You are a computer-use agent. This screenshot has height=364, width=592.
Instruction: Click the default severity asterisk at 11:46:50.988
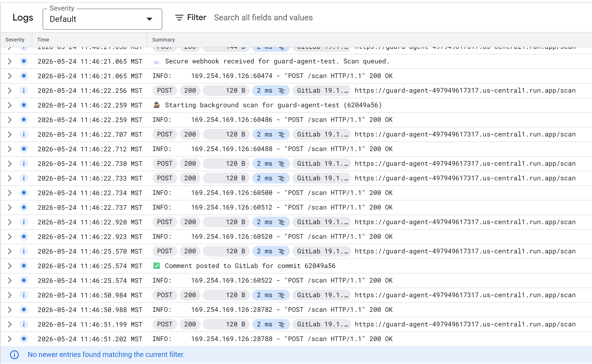click(24, 310)
